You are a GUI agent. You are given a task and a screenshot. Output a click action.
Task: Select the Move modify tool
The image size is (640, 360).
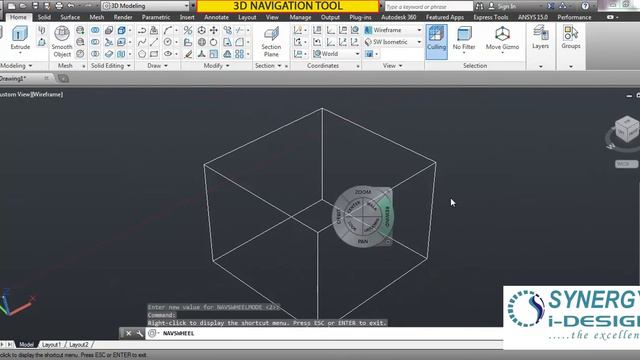coord(214,31)
